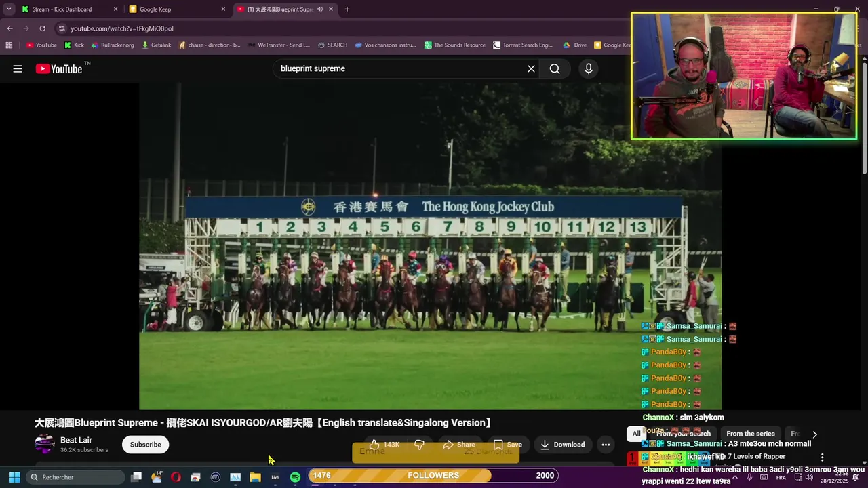
Task: Mute the YouTube tab via speaker icon
Action: (x=319, y=9)
